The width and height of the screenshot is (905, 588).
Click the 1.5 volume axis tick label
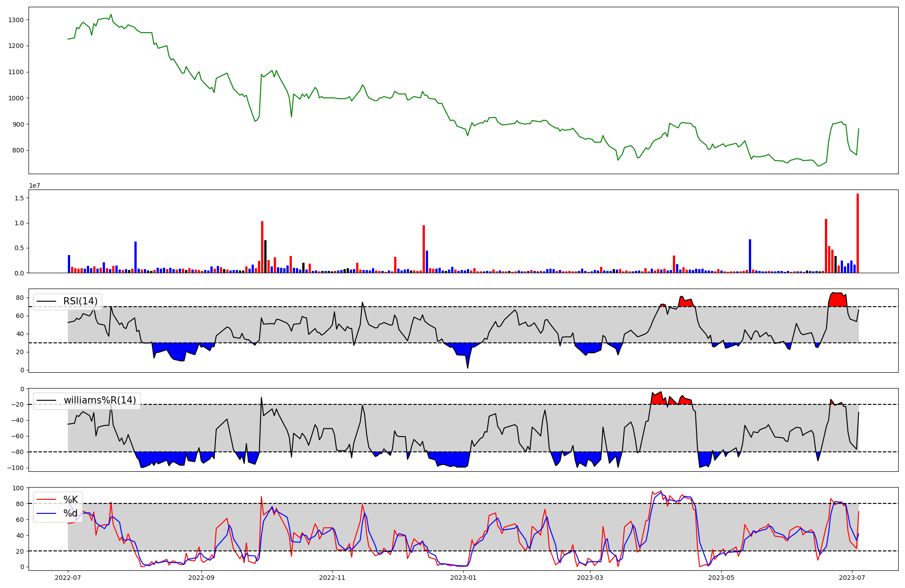(19, 198)
